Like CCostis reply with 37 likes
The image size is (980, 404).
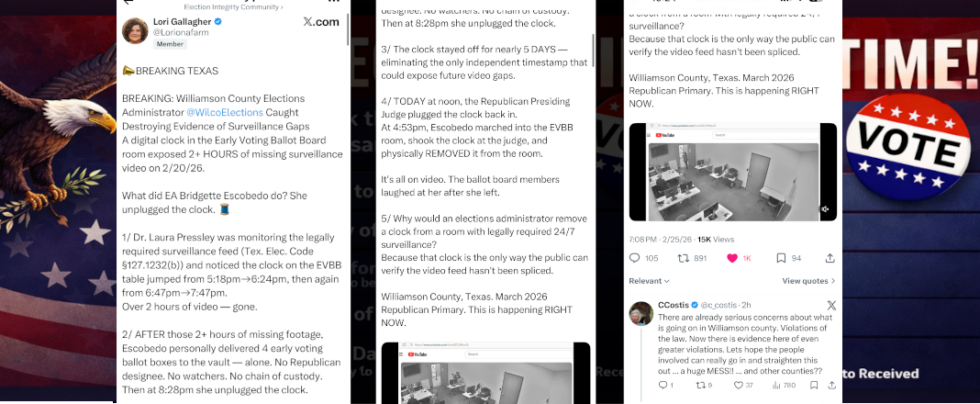(x=743, y=386)
